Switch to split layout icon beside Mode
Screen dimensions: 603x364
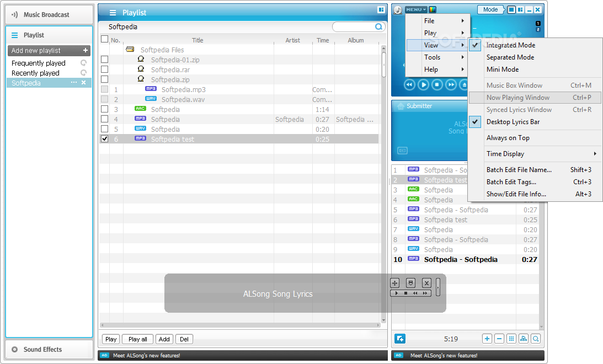tap(520, 9)
